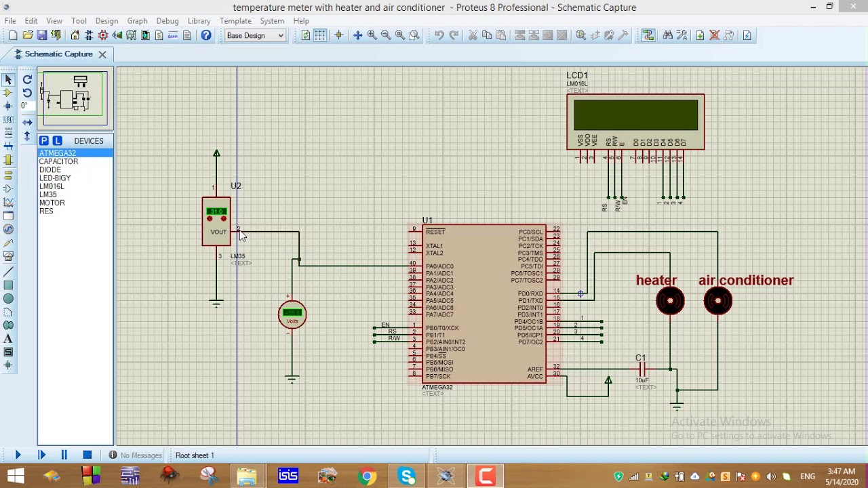Image resolution: width=868 pixels, height=488 pixels.
Task: Click the Step simulation button
Action: 41,455
